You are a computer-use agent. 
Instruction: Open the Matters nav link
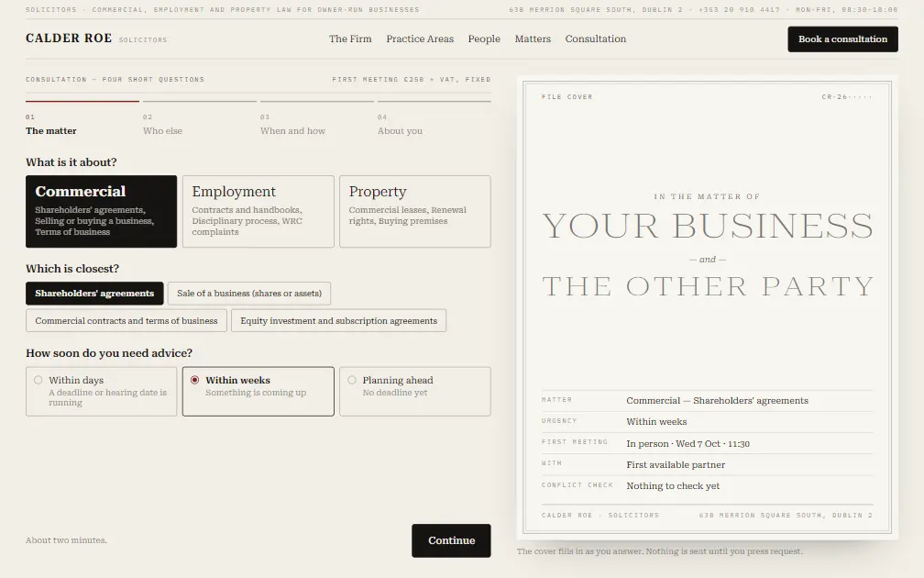tap(533, 39)
